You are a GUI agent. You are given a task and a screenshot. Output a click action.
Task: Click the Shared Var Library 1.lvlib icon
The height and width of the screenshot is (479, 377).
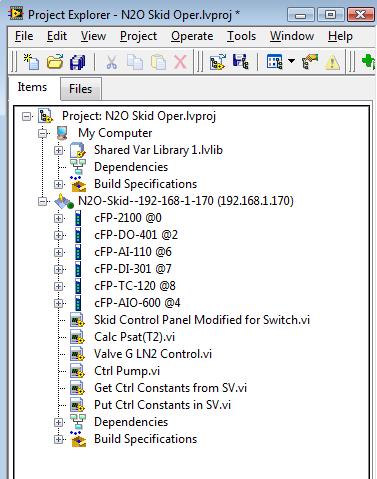[x=78, y=150]
